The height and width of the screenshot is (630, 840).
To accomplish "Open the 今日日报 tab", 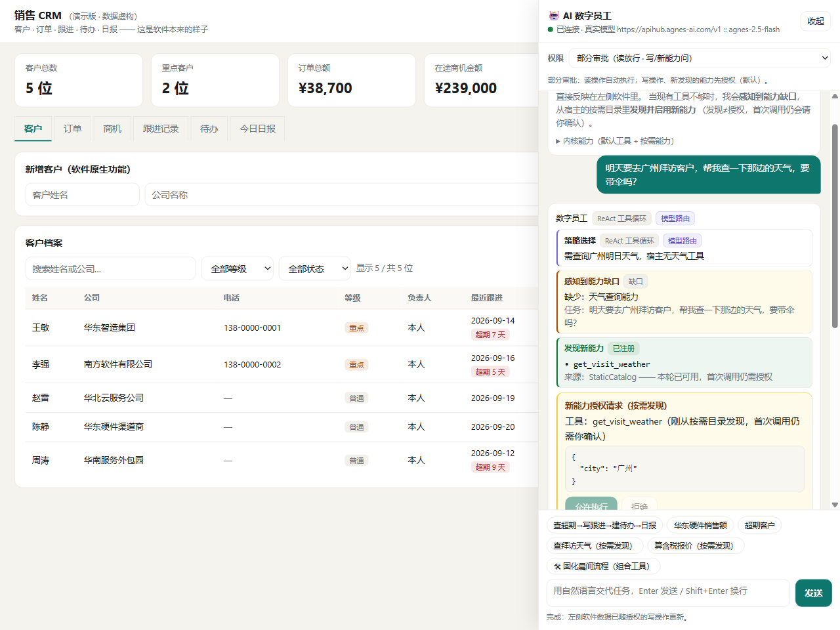I will click(257, 129).
